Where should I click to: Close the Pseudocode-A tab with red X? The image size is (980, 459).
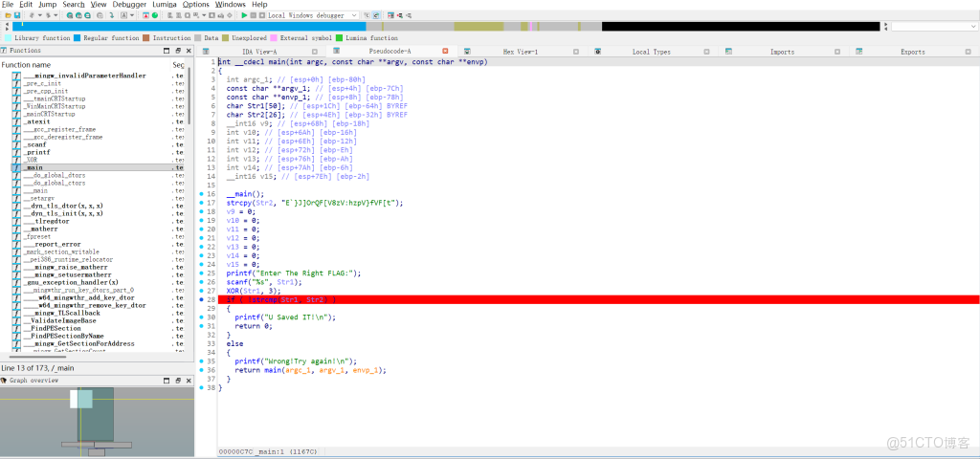click(x=446, y=52)
